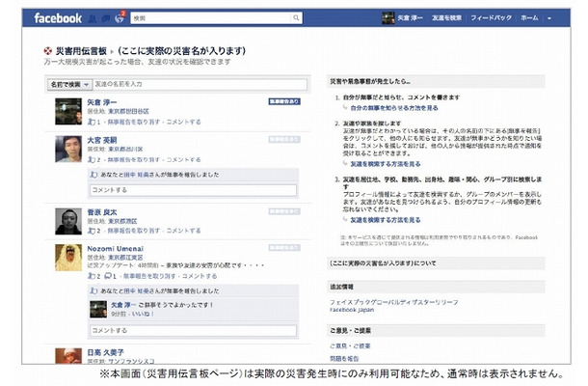Click the facebook logo in the top bar

(x=58, y=18)
